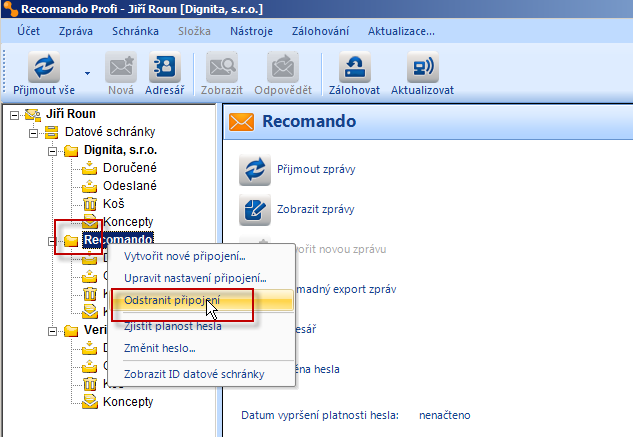Collapse the Jiří Roun tree node

click(15, 116)
